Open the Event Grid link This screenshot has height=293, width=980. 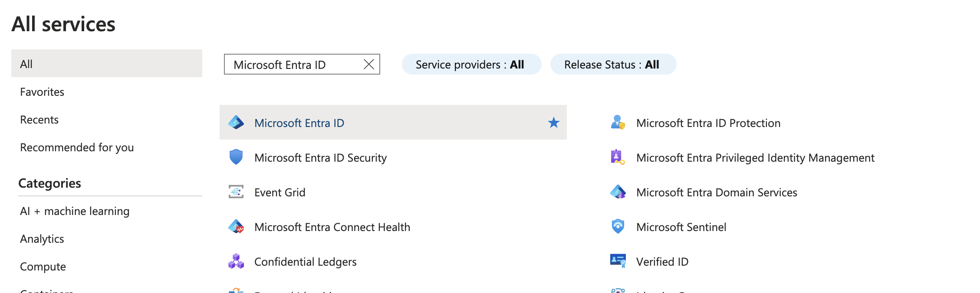[280, 192]
